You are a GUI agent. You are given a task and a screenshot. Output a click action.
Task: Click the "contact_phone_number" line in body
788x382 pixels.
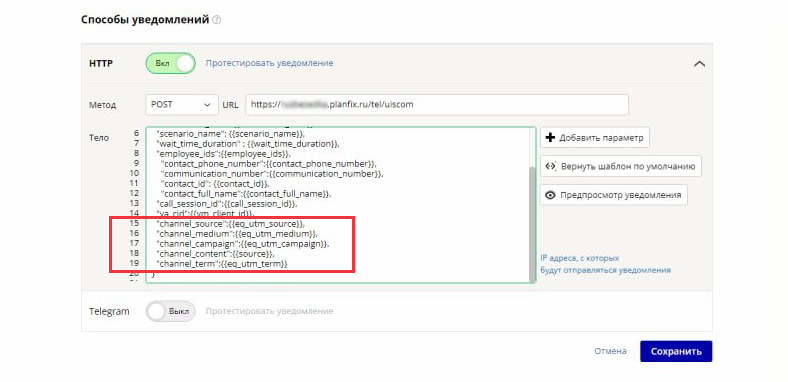[268, 164]
